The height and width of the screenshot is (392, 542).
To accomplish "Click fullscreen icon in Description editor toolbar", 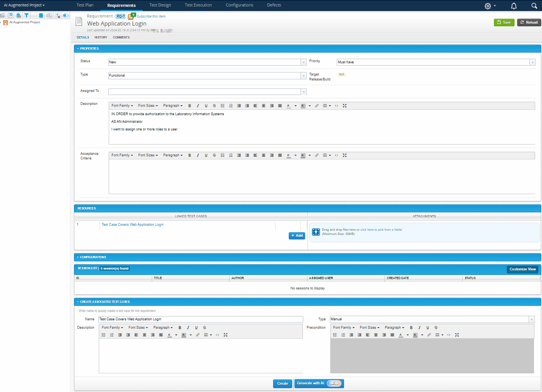I will click(345, 106).
